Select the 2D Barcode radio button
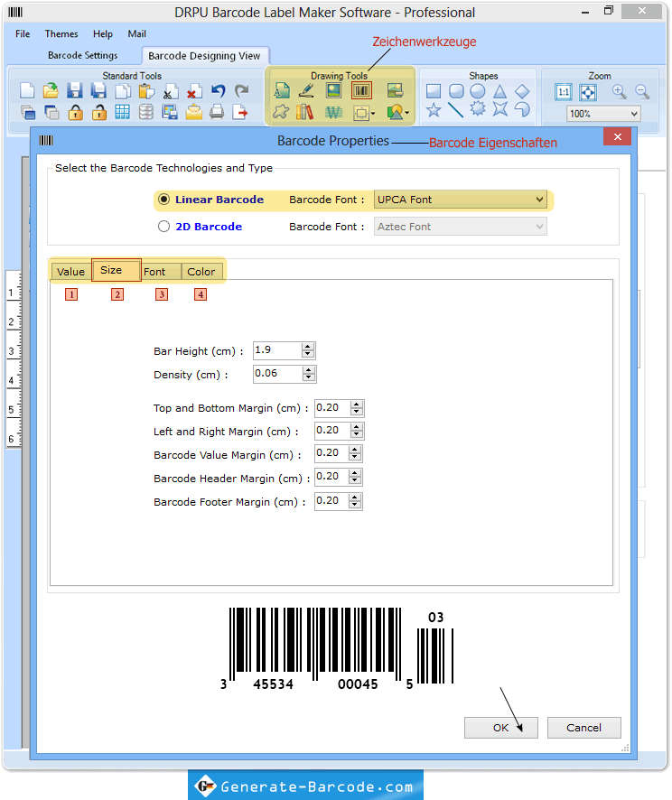The width and height of the screenshot is (672, 800). (x=163, y=227)
